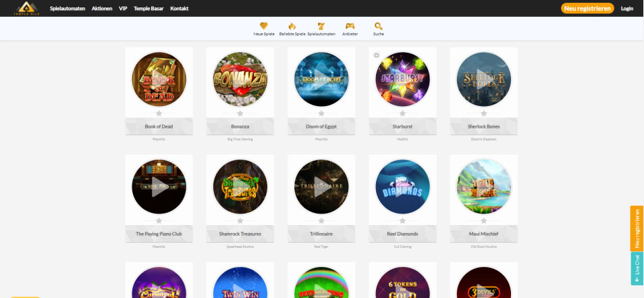Play The Paying Piano Club thumbnail
The image size is (644, 298).
click(159, 187)
